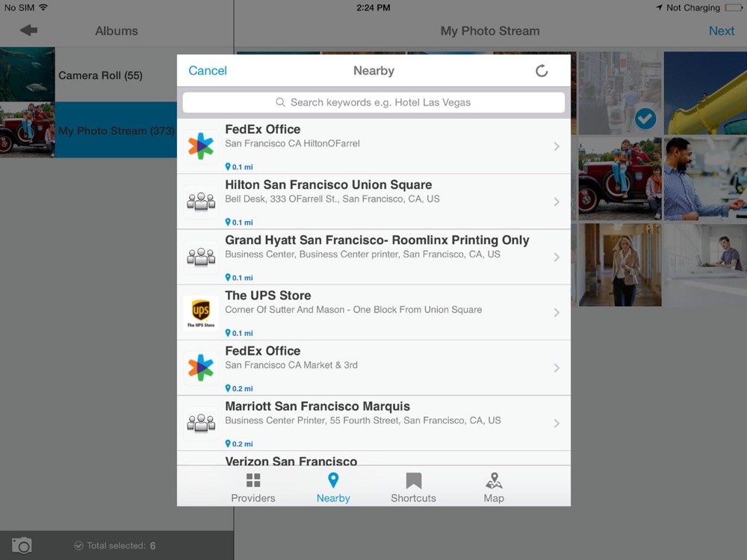Tap Next in the top right
Viewport: 747px width, 560px height.
tap(722, 31)
